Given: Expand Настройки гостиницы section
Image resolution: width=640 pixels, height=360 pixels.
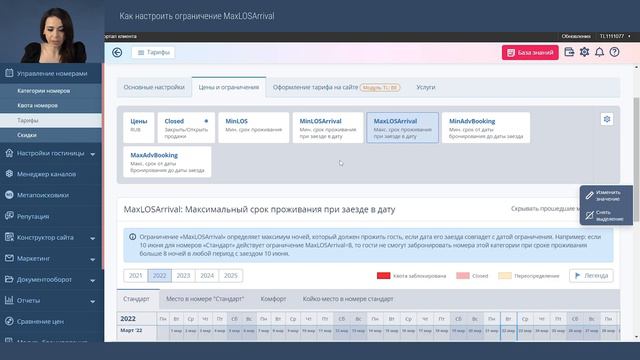Looking at the screenshot, I should pyautogui.click(x=93, y=154).
